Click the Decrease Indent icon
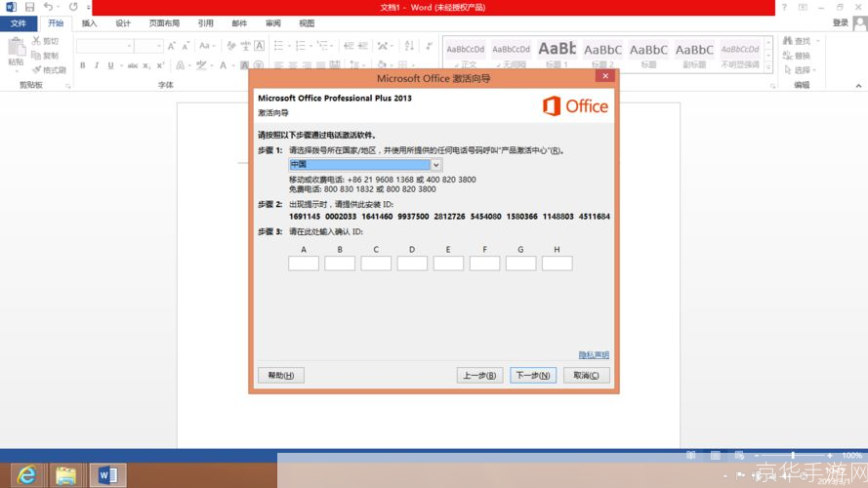Viewport: 868px width, 488px height. click(x=349, y=46)
